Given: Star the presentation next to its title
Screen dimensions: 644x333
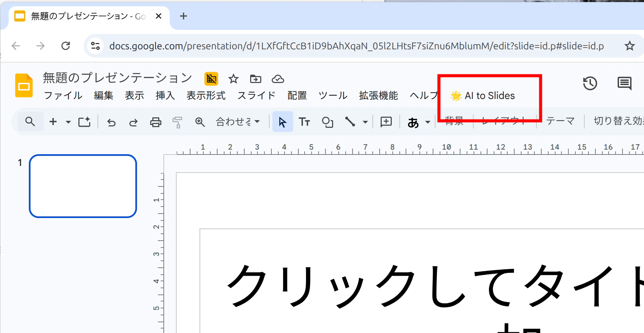Looking at the screenshot, I should pyautogui.click(x=234, y=79).
